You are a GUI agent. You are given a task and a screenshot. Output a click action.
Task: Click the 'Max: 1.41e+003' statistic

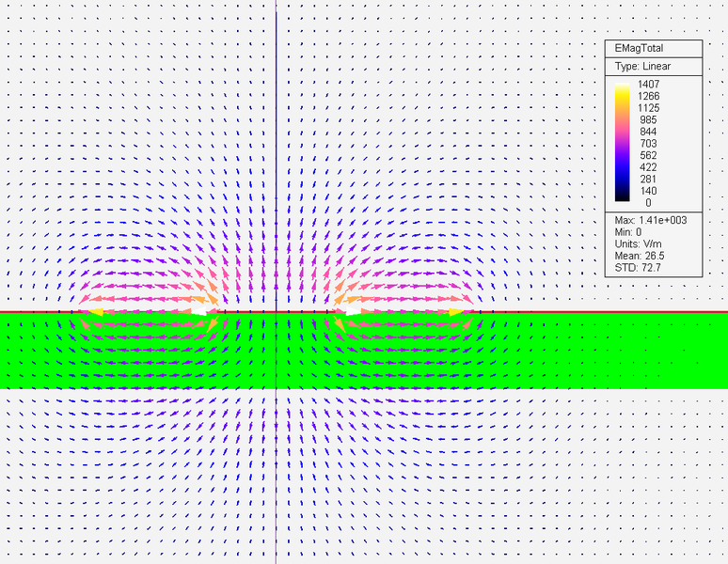(x=651, y=220)
